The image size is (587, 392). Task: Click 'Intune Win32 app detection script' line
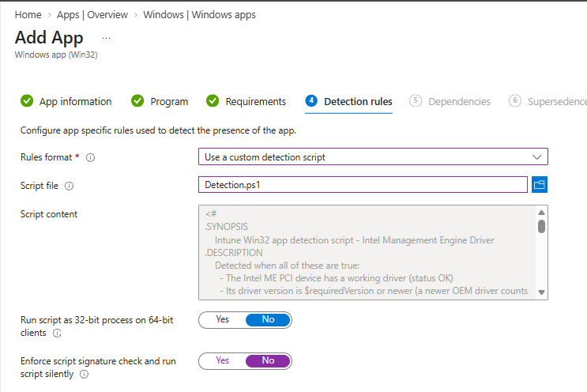[355, 240]
